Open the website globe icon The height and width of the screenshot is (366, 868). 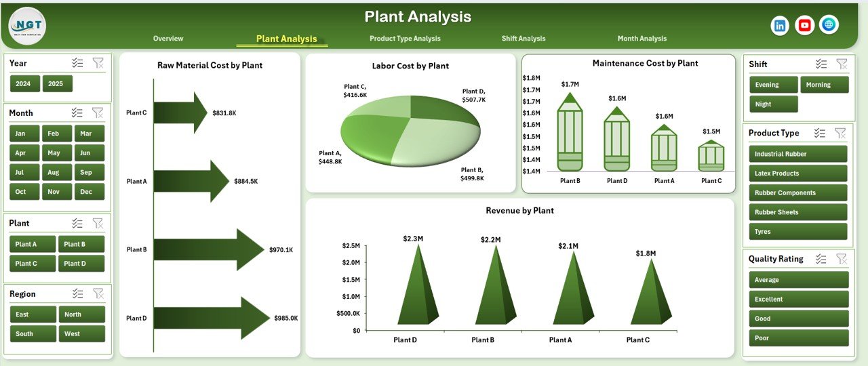(829, 25)
